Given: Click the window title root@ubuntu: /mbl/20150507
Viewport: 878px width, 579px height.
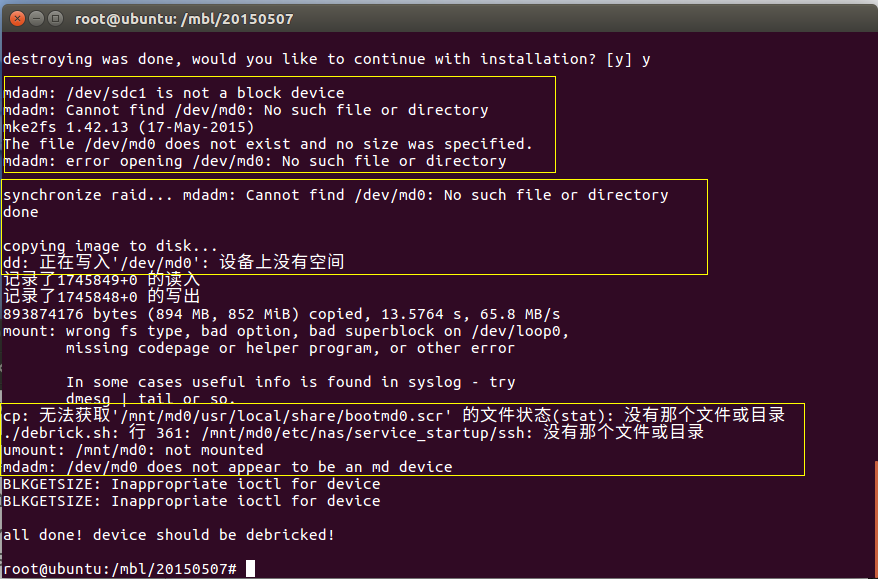Looking at the screenshot, I should pyautogui.click(x=184, y=19).
